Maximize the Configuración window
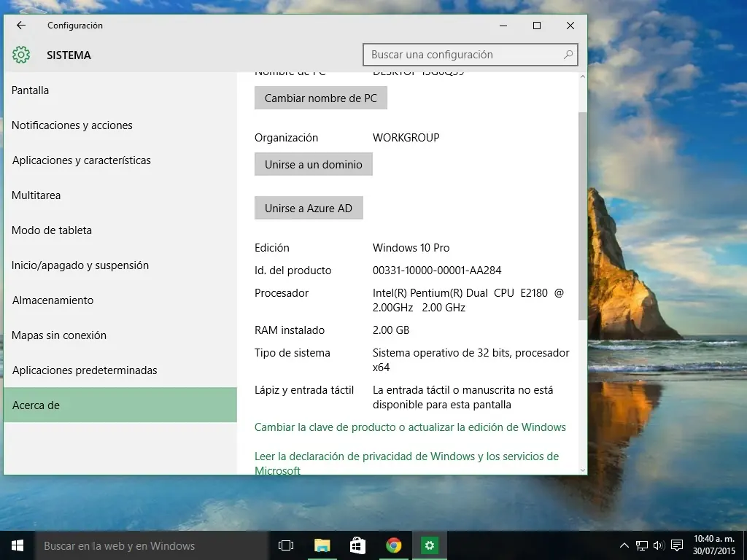 coord(537,26)
